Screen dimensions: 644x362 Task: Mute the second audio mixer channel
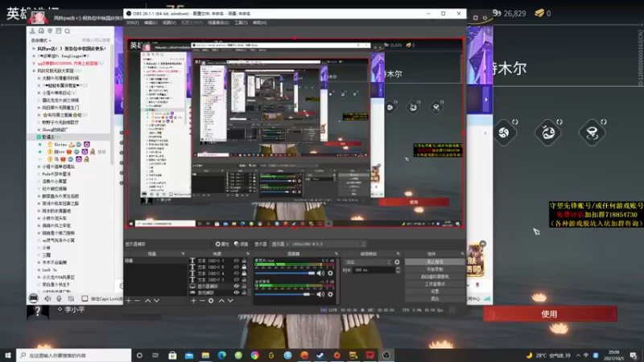pos(320,294)
